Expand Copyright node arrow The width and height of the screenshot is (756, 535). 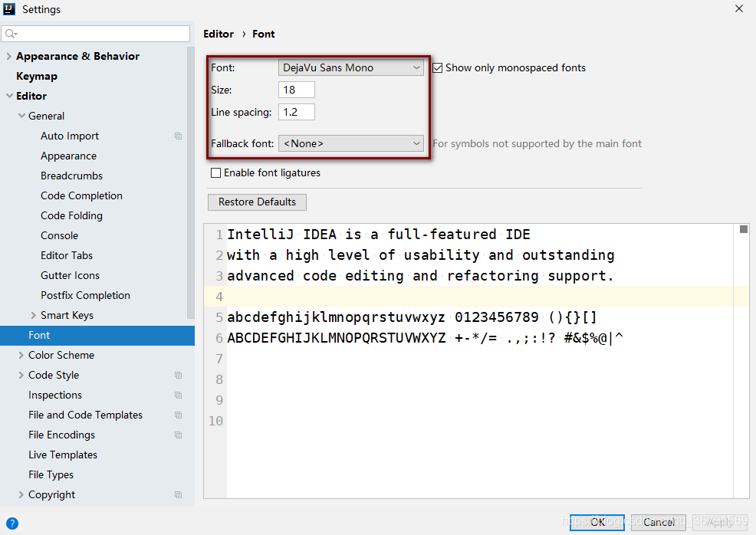coord(21,495)
